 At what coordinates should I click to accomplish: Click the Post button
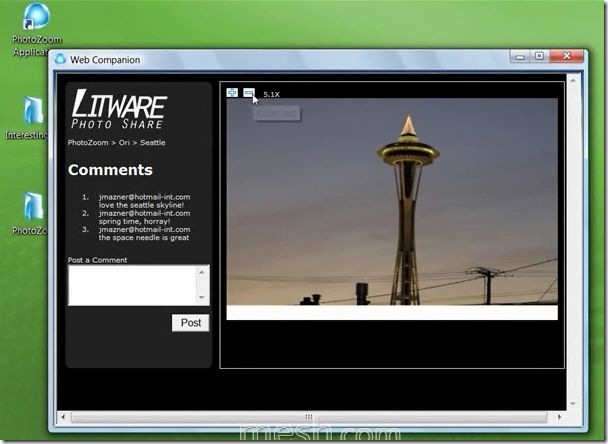[x=190, y=323]
